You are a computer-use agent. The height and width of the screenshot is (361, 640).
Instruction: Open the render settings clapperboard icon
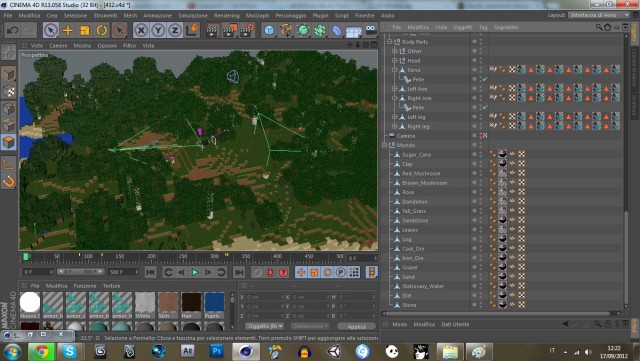[247, 30]
